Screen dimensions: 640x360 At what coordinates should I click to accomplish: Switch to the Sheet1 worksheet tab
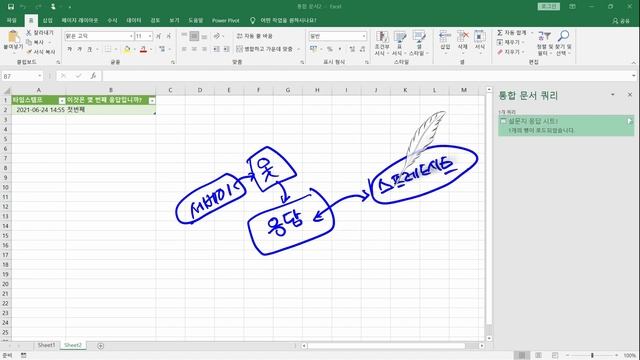tap(46, 345)
